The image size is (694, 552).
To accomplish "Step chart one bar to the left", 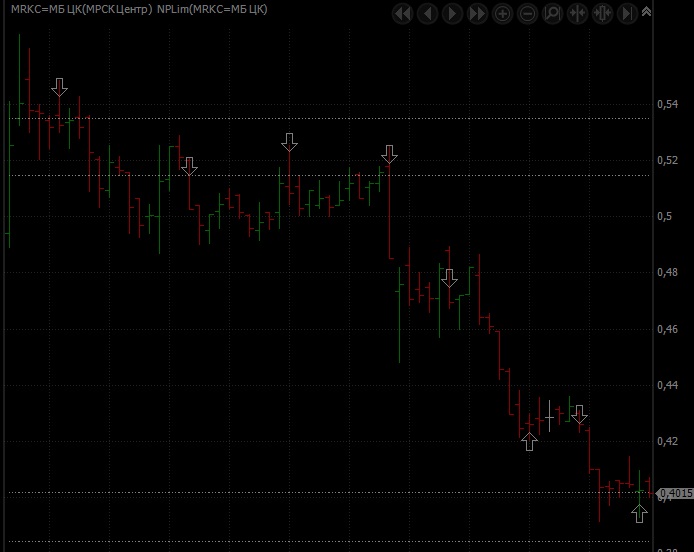I will [x=427, y=14].
